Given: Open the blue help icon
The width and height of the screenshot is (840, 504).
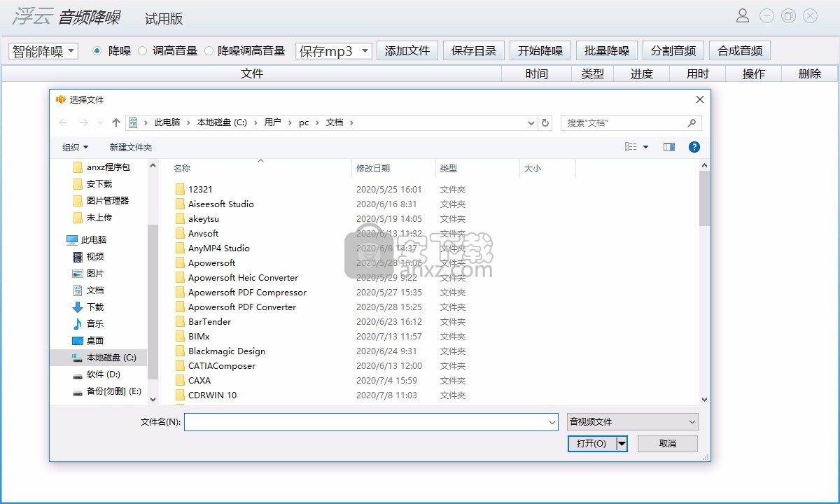Looking at the screenshot, I should click(x=694, y=147).
